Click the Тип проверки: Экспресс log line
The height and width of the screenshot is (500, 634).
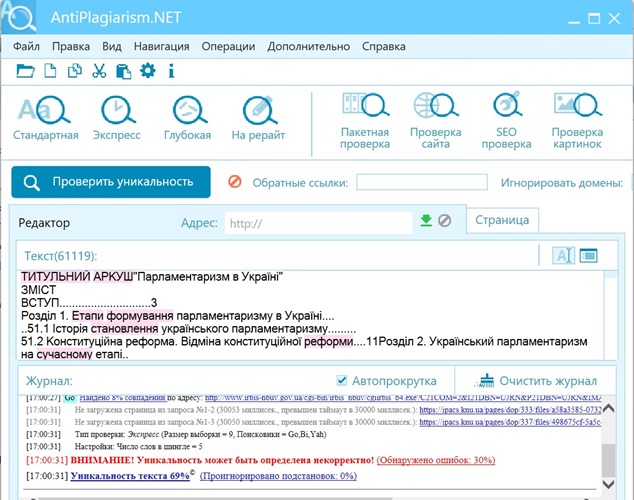[201, 435]
